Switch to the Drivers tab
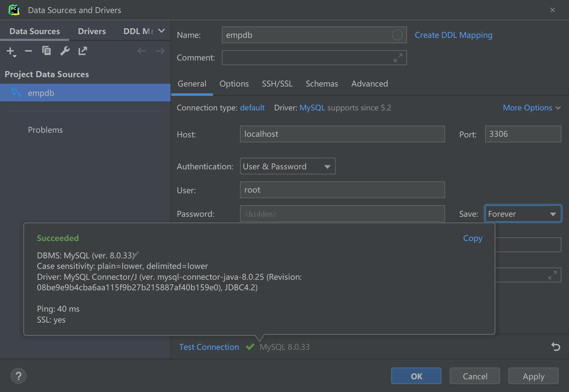 pyautogui.click(x=92, y=31)
